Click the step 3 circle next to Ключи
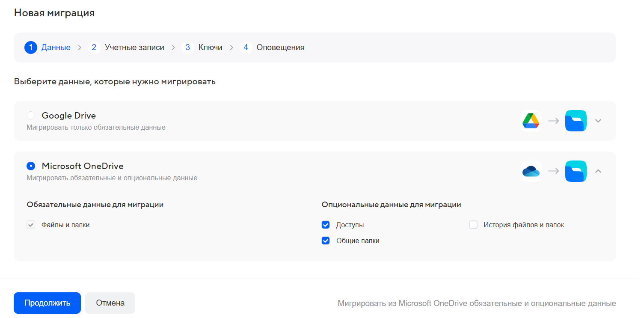 tap(188, 47)
